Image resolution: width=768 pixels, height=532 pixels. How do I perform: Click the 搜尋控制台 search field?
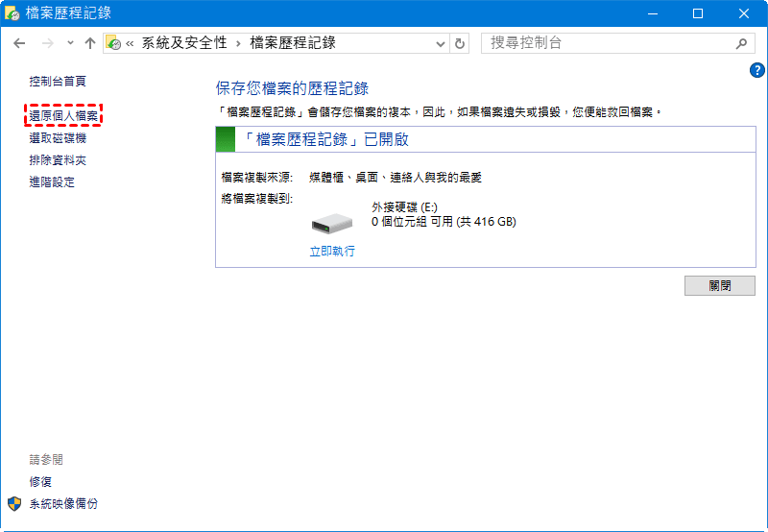[617, 43]
